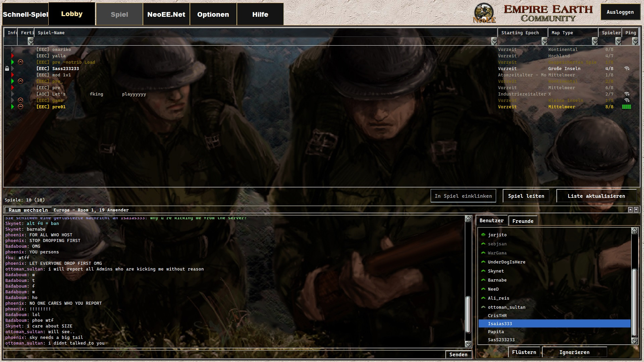This screenshot has width=644, height=362.
Task: Select user UnderDogIsHere in list
Action: click(x=555, y=262)
